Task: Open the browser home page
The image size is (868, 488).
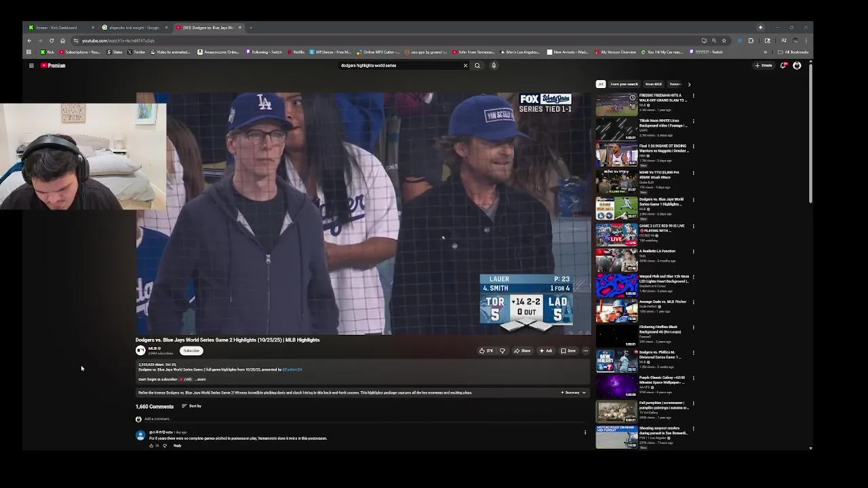Action: [x=62, y=41]
